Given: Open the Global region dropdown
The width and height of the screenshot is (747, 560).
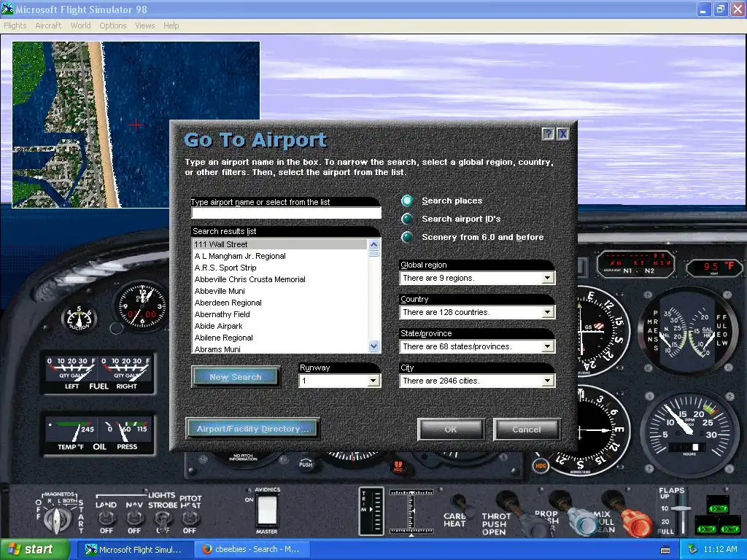Looking at the screenshot, I should coord(547,278).
